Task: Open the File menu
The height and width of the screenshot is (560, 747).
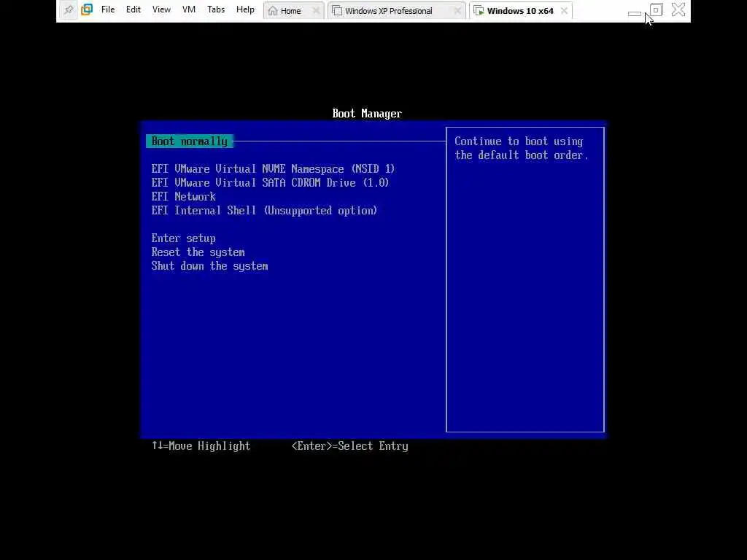Action: point(108,9)
